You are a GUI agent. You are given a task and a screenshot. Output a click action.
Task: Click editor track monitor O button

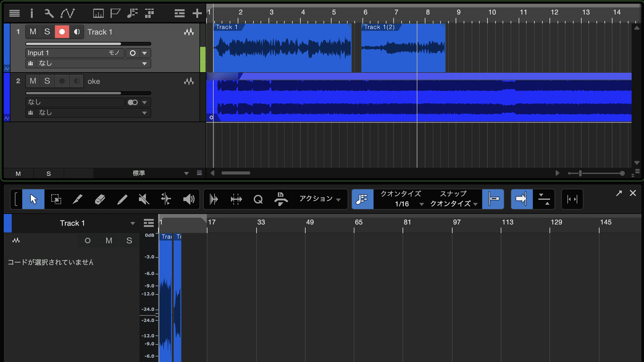[88, 240]
